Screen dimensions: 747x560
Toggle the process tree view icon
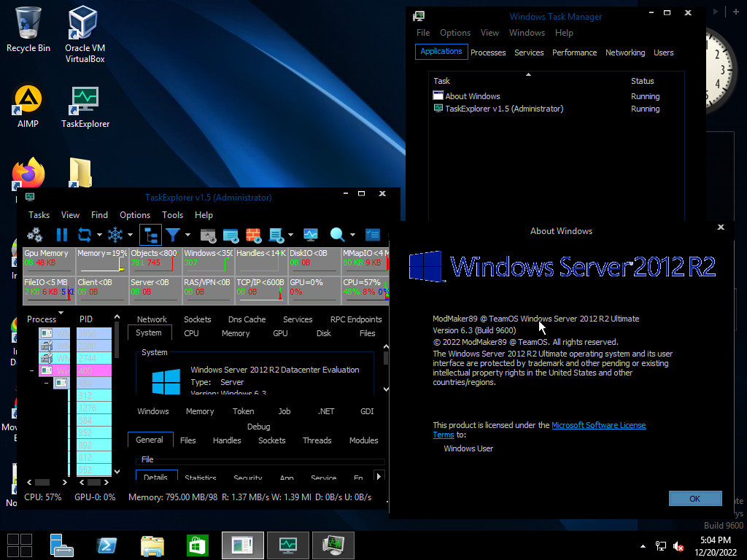[150, 235]
